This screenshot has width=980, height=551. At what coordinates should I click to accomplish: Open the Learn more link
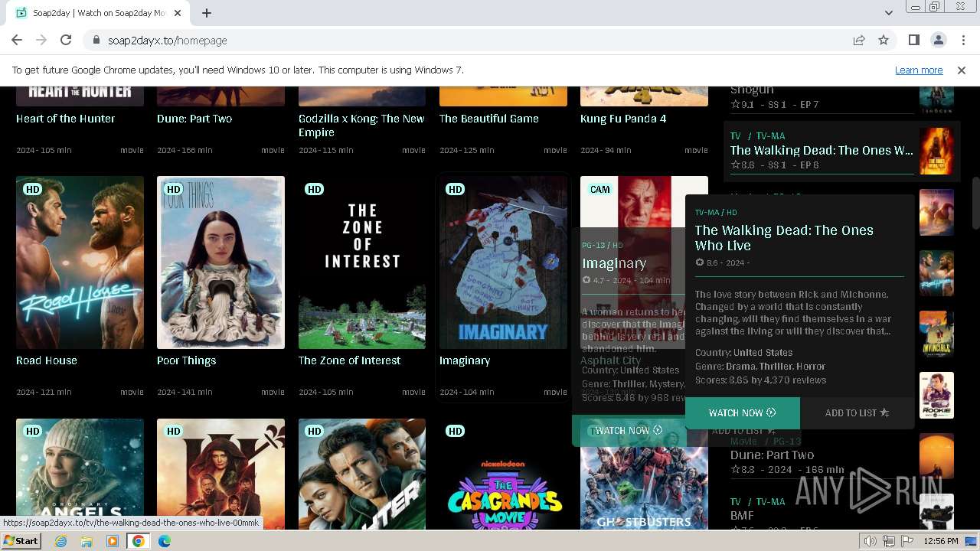pos(919,70)
